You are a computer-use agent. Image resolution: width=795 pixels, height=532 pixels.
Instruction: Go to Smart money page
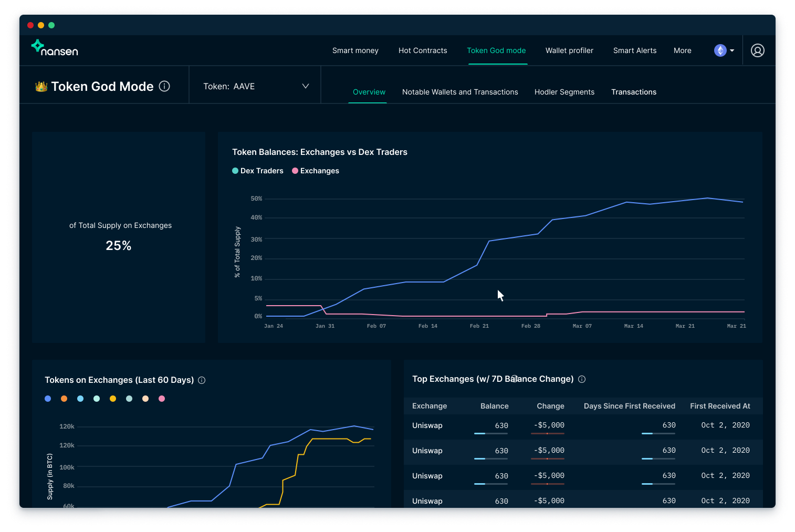pos(355,50)
